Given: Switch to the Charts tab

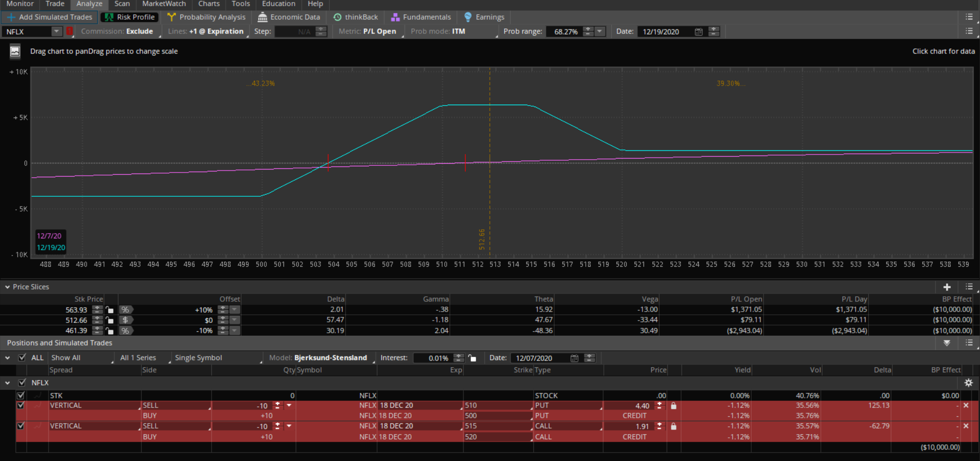Looking at the screenshot, I should click(x=209, y=4).
